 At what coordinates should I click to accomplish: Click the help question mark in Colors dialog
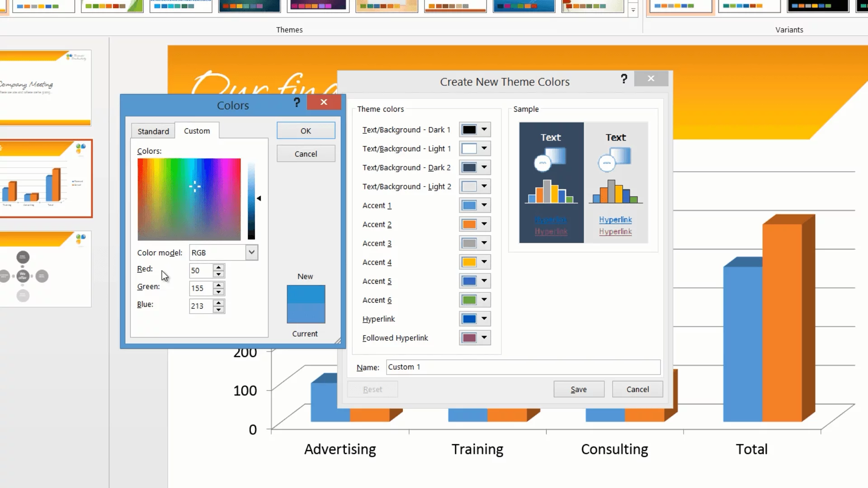coord(297,103)
